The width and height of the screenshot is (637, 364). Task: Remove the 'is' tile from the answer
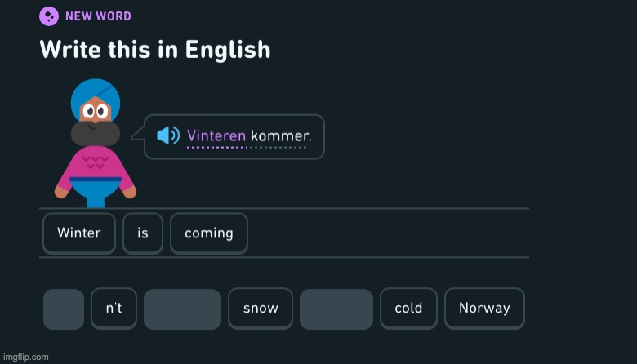pos(143,233)
